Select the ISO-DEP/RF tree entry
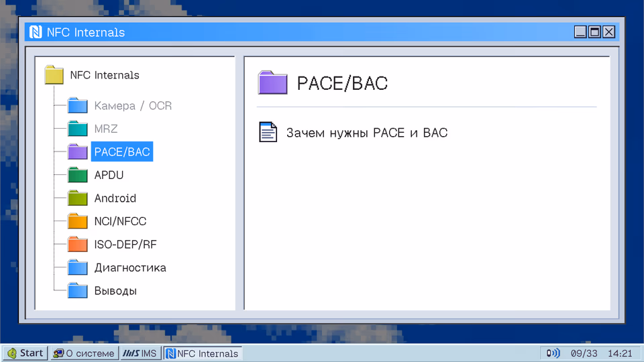Image resolution: width=644 pixels, height=362 pixels. click(125, 245)
